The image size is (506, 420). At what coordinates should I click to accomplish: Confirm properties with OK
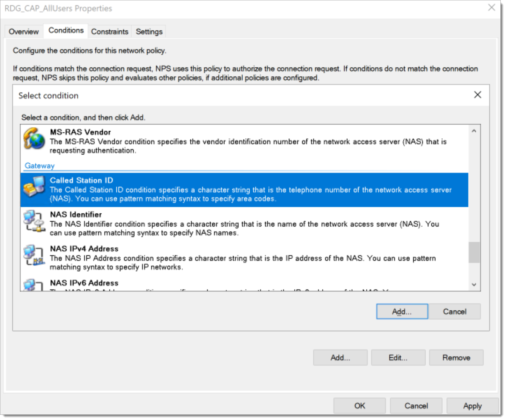pos(360,406)
